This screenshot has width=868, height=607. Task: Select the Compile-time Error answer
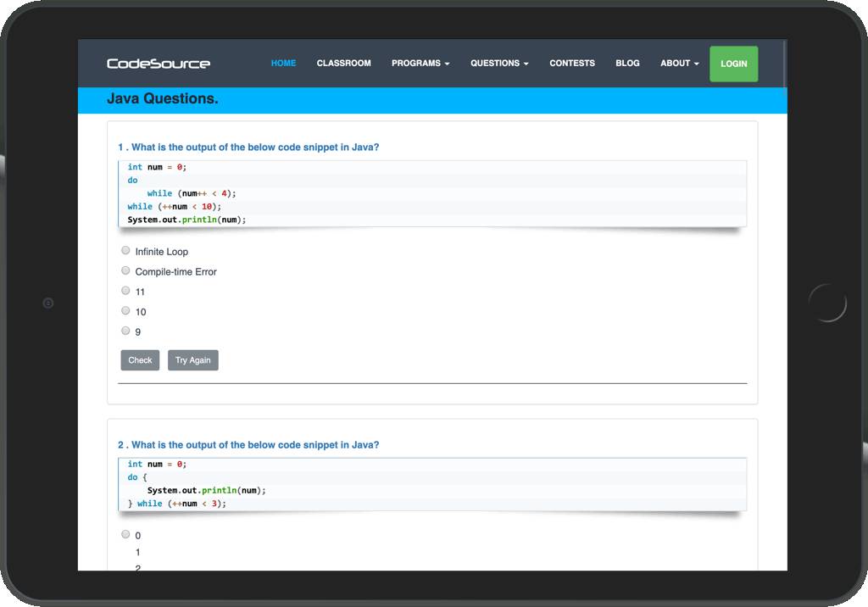click(x=125, y=270)
